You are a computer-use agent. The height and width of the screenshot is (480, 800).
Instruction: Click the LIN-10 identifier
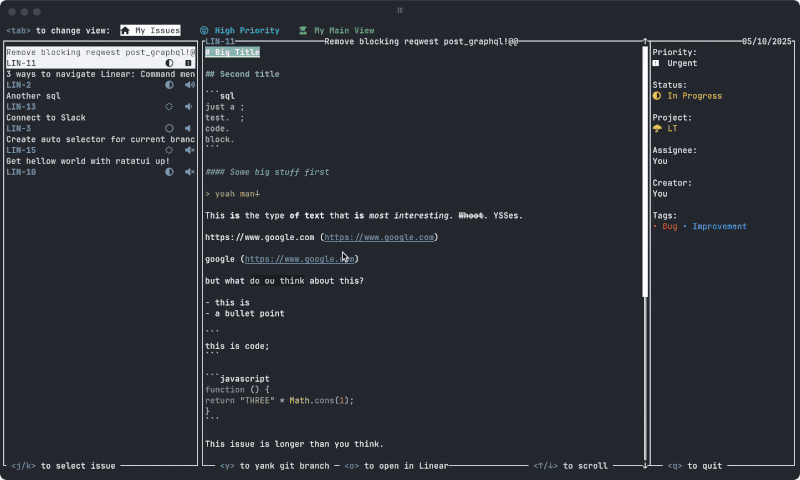21,172
